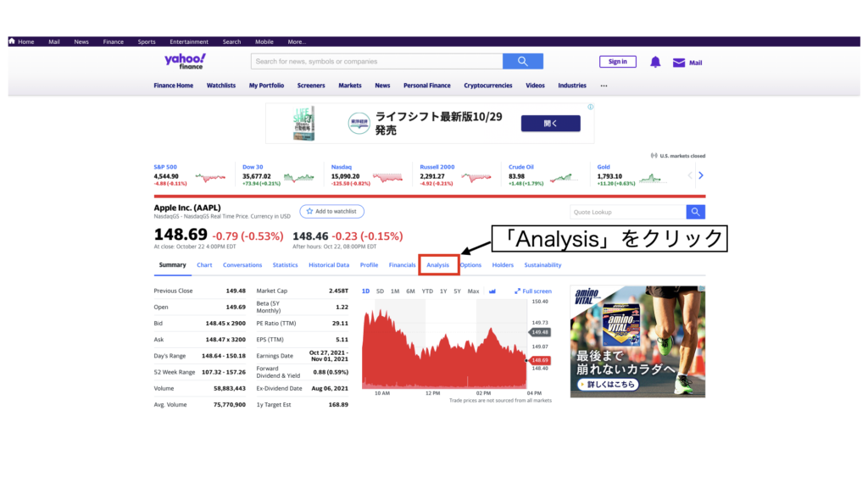
Task: Open the Holders tab
Action: [503, 265]
